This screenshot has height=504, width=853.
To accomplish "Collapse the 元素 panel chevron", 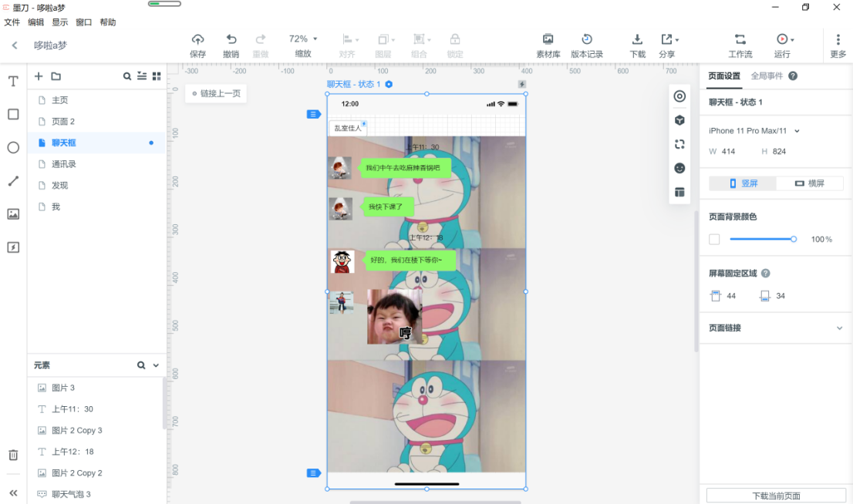I will point(156,365).
